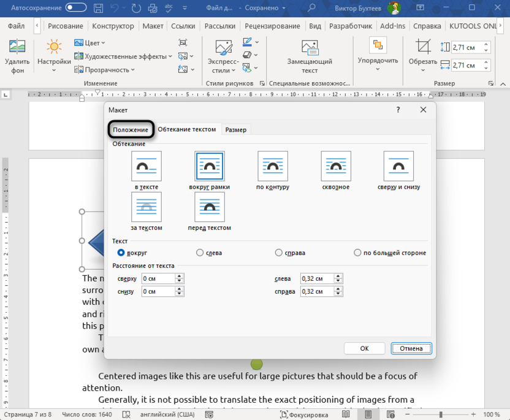Screen dimensions: 510x420
Task: Choose the 'справа' text radio button
Action: click(x=279, y=253)
